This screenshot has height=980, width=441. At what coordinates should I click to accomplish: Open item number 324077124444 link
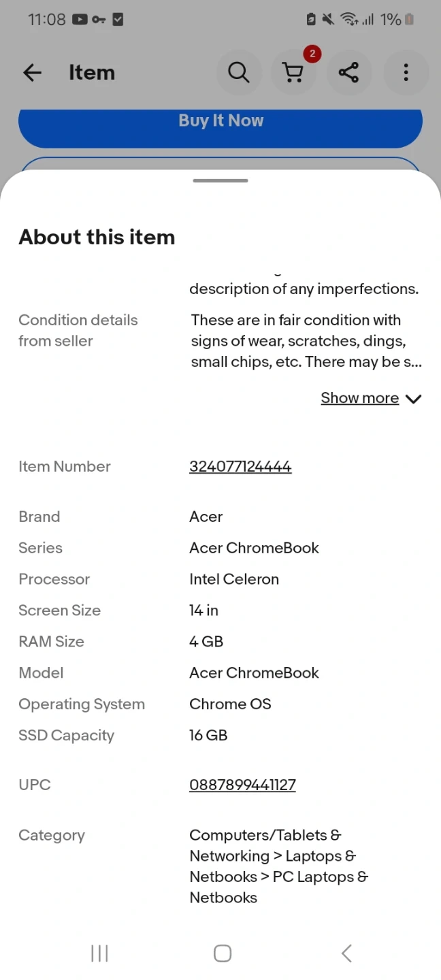click(x=240, y=467)
